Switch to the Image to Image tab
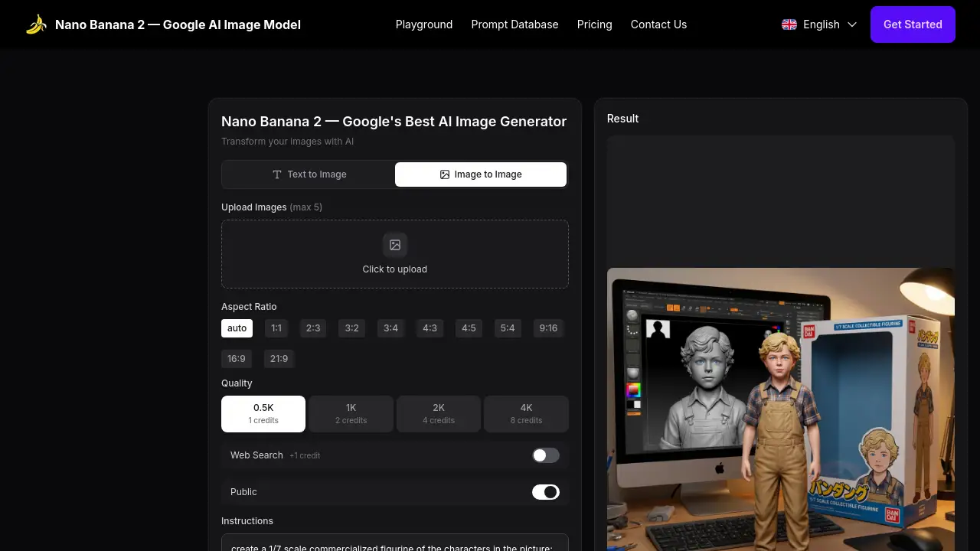This screenshot has width=980, height=551. pyautogui.click(x=481, y=174)
